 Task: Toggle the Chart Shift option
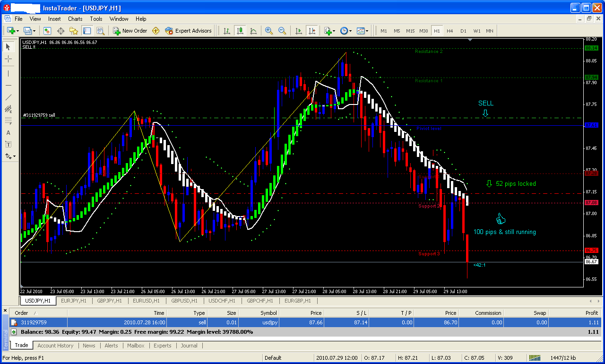pos(311,31)
